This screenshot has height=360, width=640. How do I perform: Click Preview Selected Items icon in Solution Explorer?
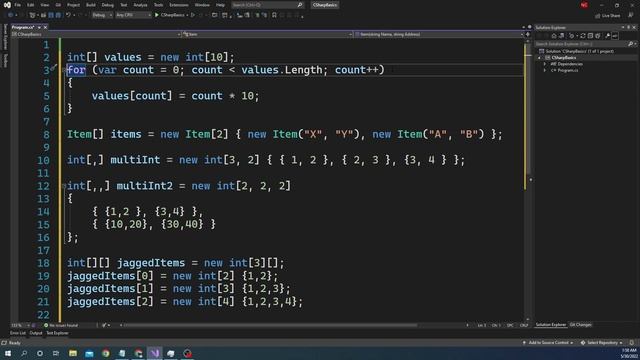615,36
